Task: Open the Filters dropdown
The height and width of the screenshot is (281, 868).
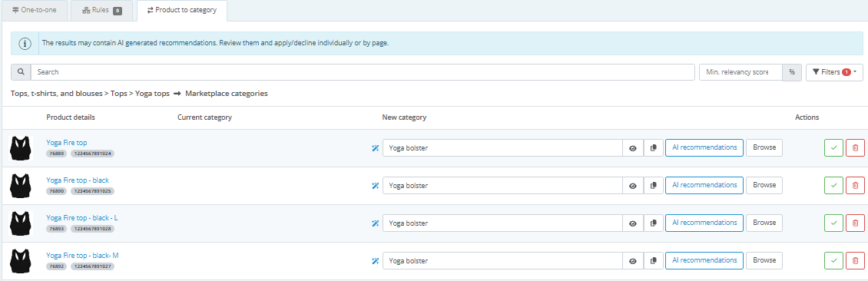Action: point(834,72)
